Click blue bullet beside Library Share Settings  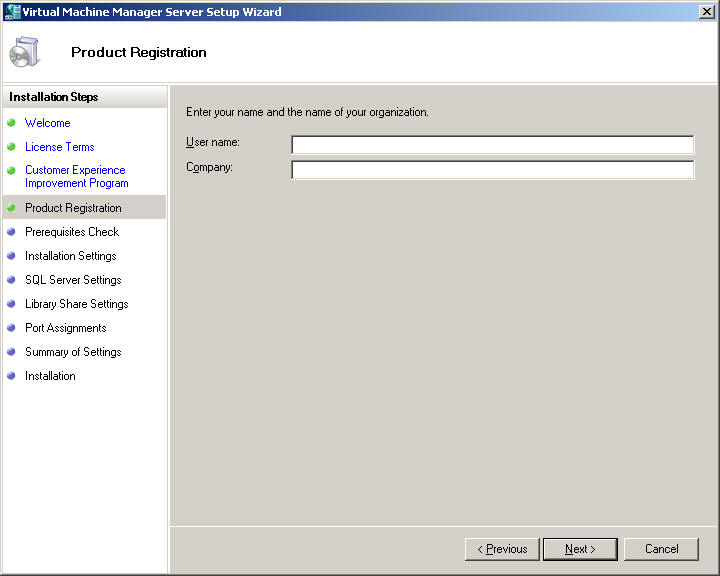click(11, 304)
